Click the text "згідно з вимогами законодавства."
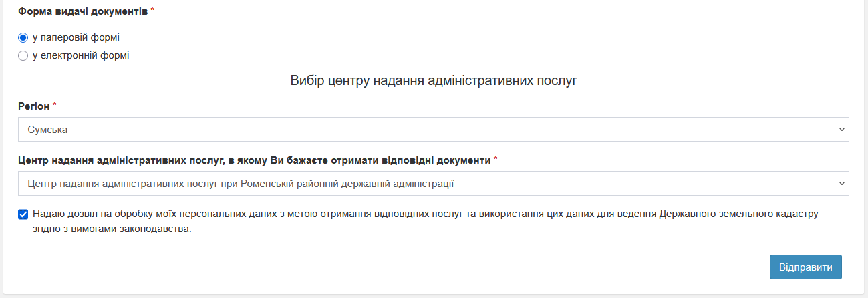The image size is (868, 298). click(x=112, y=229)
